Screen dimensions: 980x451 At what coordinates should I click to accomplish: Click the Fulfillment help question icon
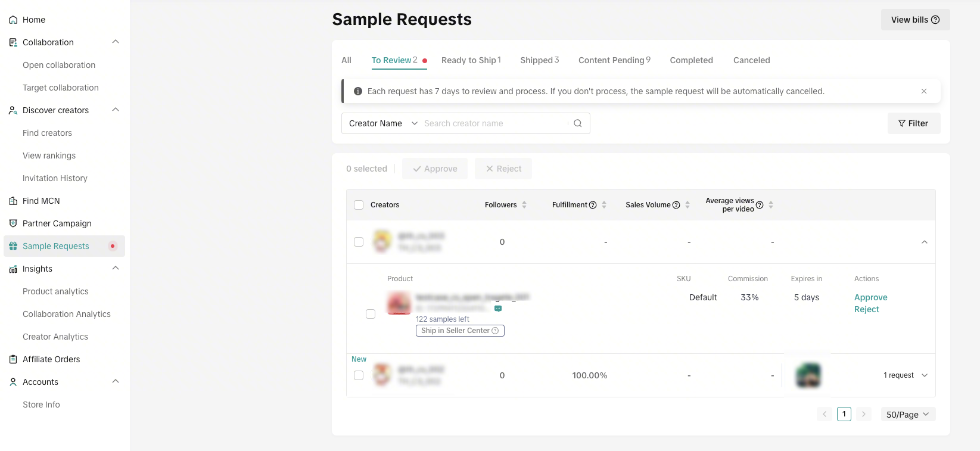[x=593, y=205]
